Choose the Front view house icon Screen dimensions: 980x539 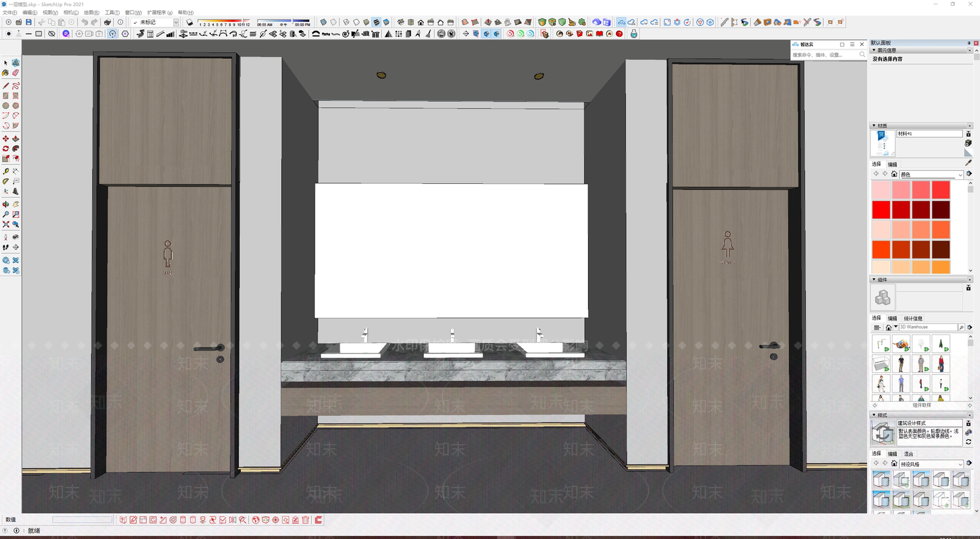point(421,22)
